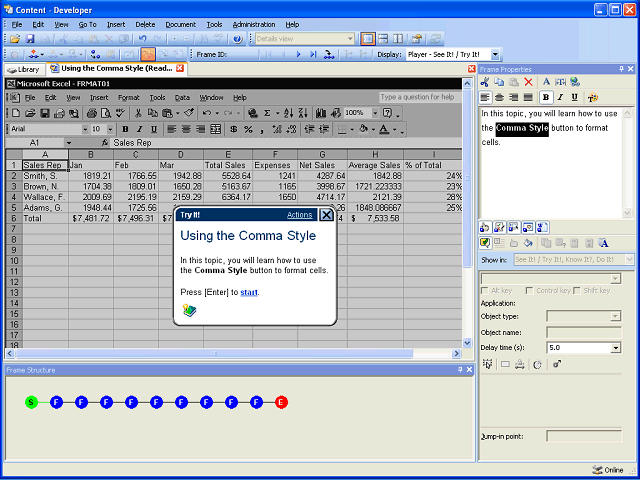Align bubble text left
Screen dimensions: 640x480
coord(484,97)
